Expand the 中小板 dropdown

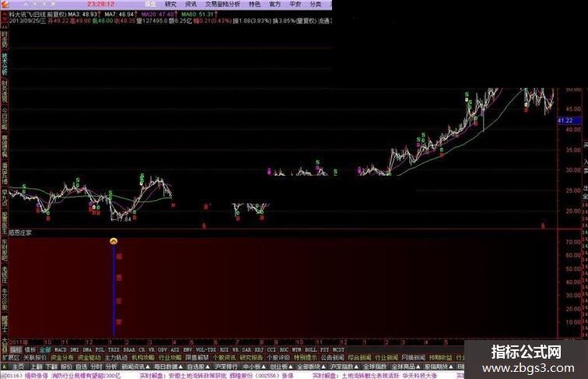(x=254, y=366)
